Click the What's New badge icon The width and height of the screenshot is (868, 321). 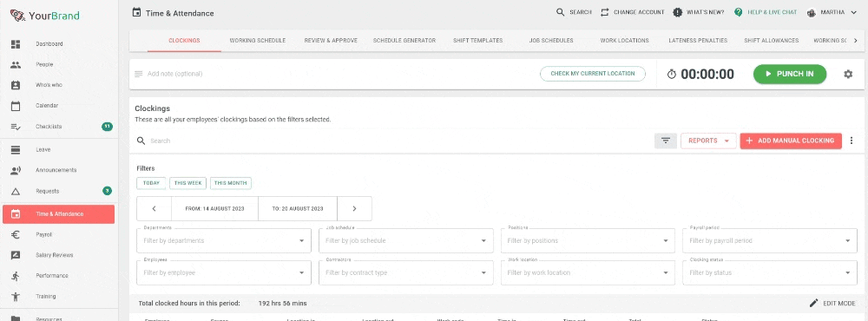click(x=677, y=12)
